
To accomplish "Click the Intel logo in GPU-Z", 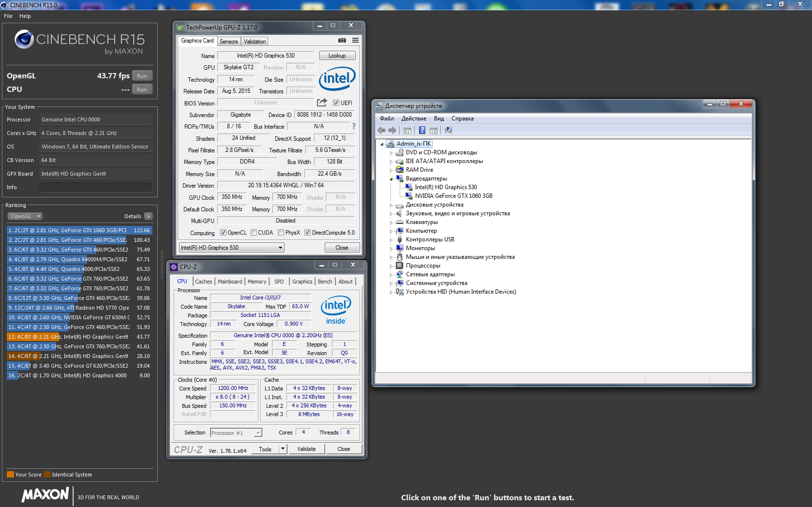I will [337, 78].
